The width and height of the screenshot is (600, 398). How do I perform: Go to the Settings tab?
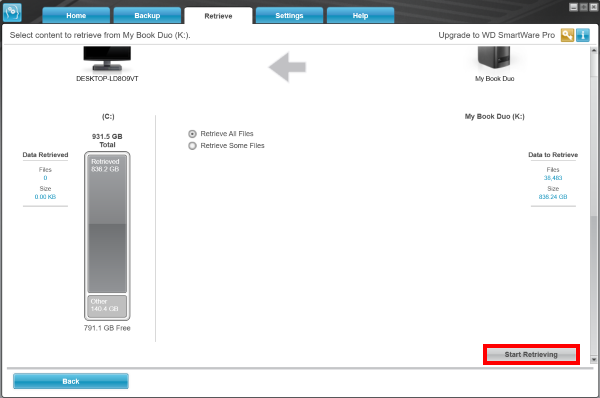[x=289, y=16]
